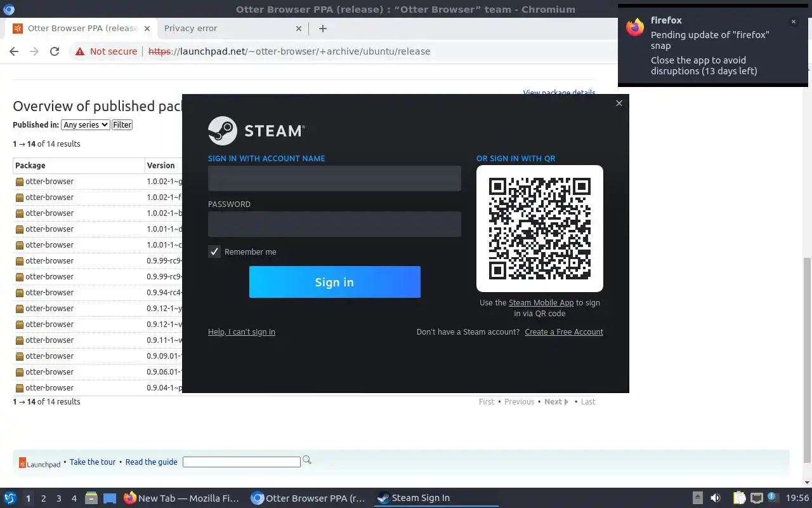Viewport: 812px width, 508px height.
Task: Click package icon in 0.9.94-rc4 row
Action: 20,293
